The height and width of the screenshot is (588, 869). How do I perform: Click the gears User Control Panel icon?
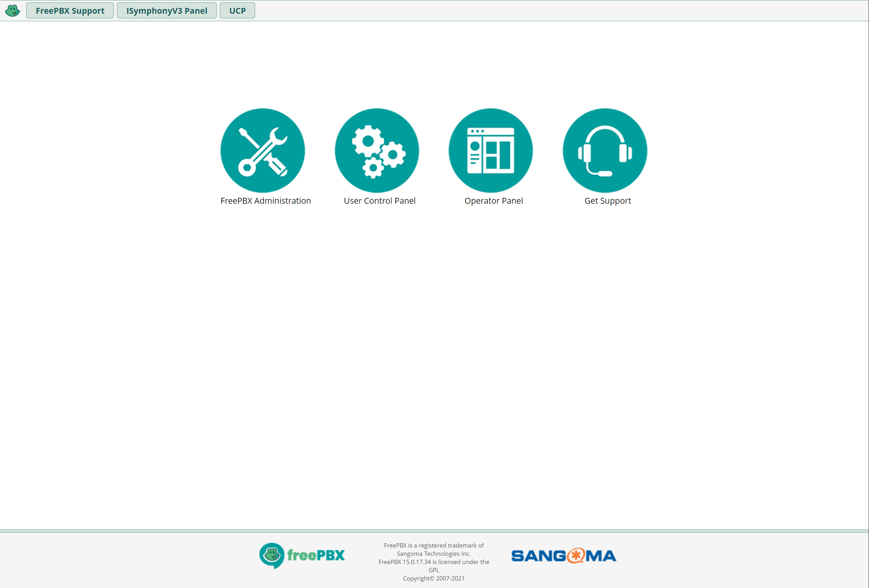point(377,150)
